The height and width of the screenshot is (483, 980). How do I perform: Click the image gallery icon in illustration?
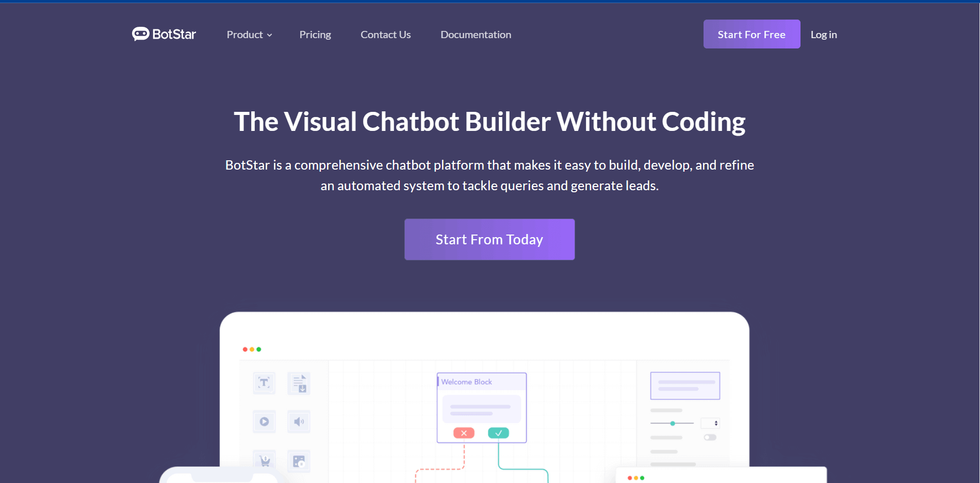tap(299, 461)
